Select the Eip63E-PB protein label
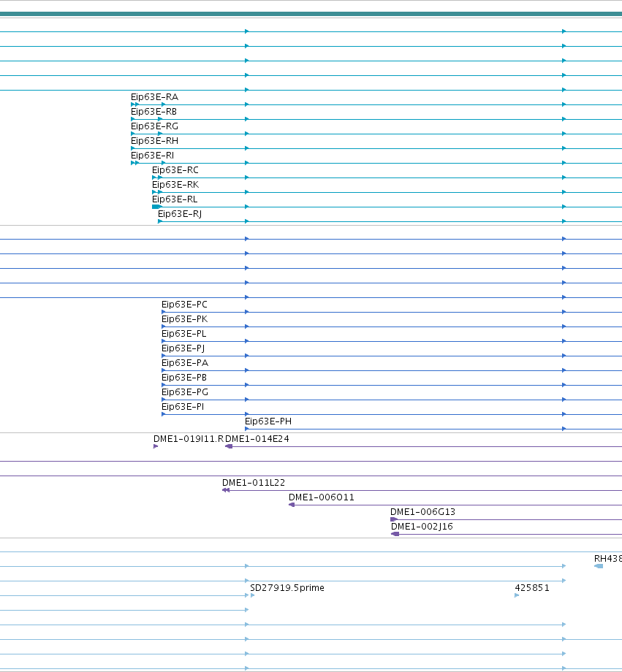Screen dimensions: 622x672 [x=184, y=378]
